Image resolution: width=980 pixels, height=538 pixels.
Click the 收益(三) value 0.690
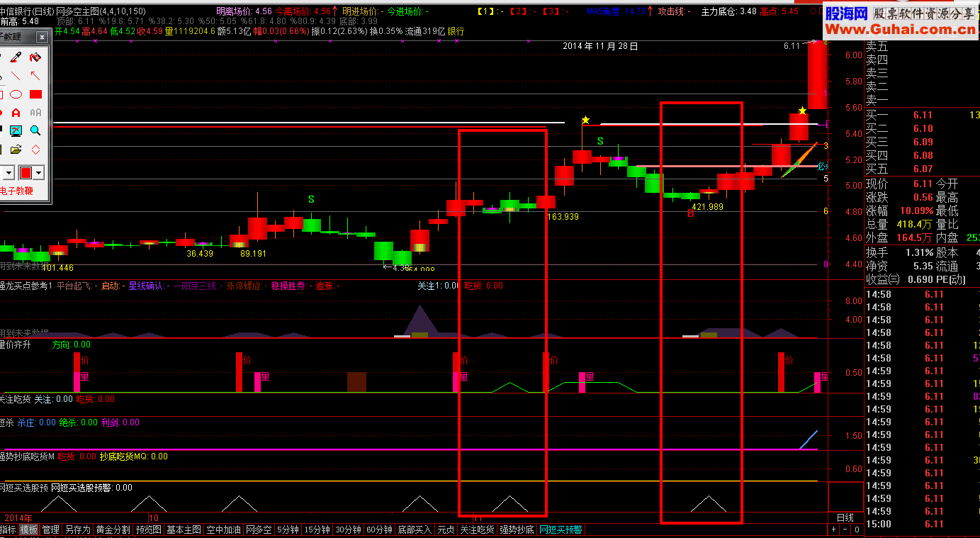click(x=919, y=279)
